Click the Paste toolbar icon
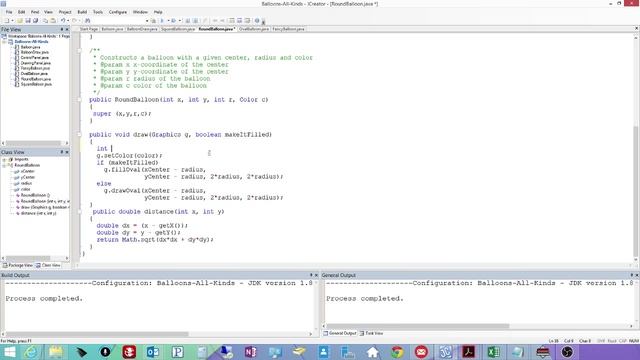The image size is (640, 360). [x=53, y=20]
